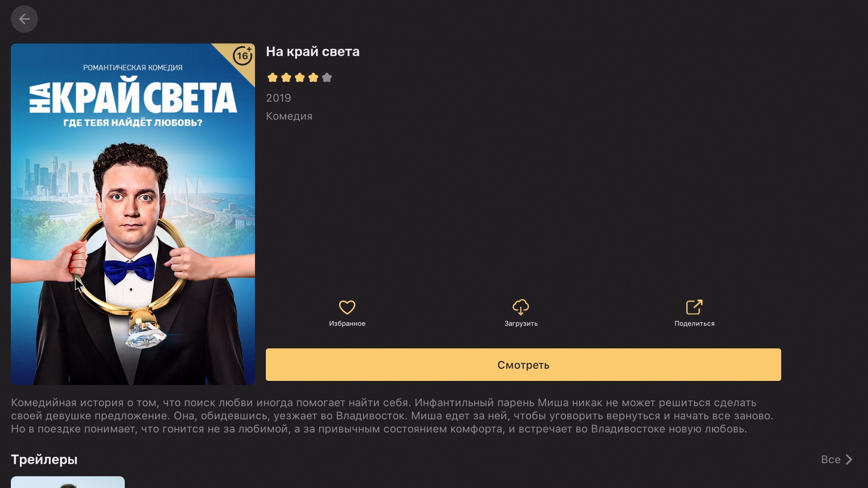Add movie to Избранное heart icon

point(347,307)
